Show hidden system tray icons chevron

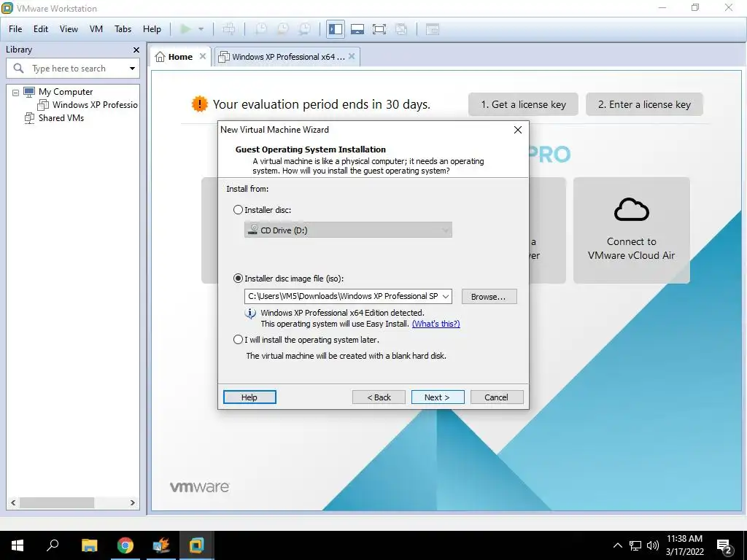[x=617, y=545]
